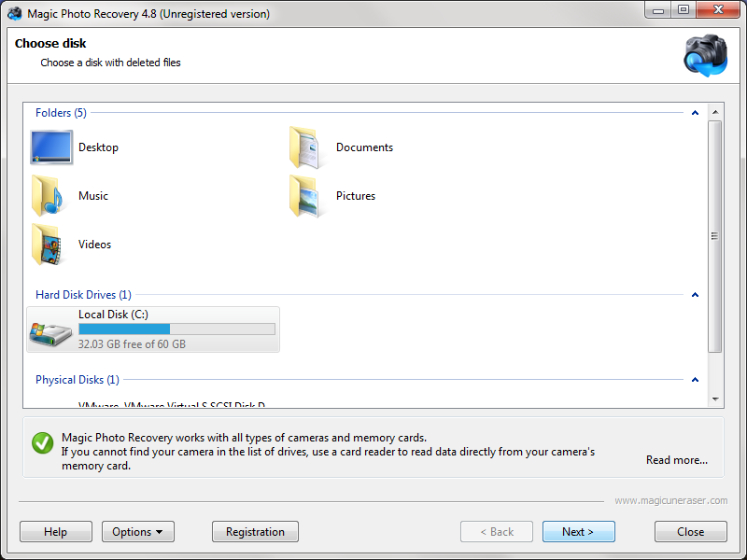Image resolution: width=747 pixels, height=560 pixels.
Task: Open the Documents folder icon
Action: coord(307,147)
